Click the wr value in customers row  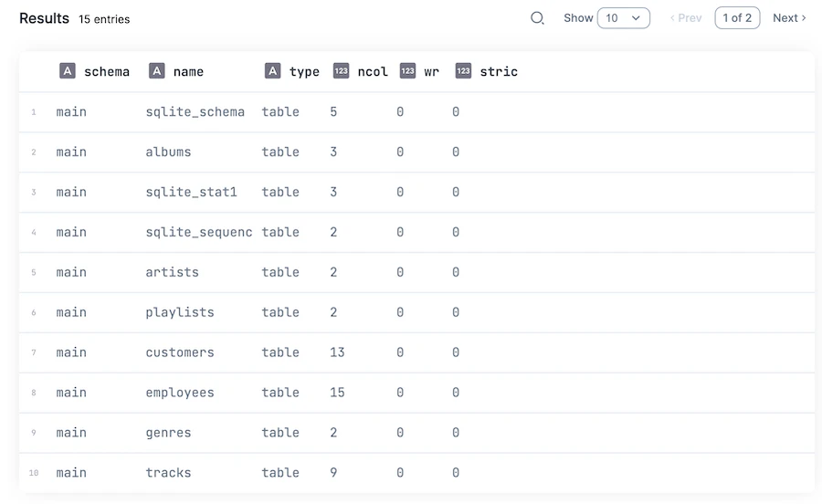(400, 352)
